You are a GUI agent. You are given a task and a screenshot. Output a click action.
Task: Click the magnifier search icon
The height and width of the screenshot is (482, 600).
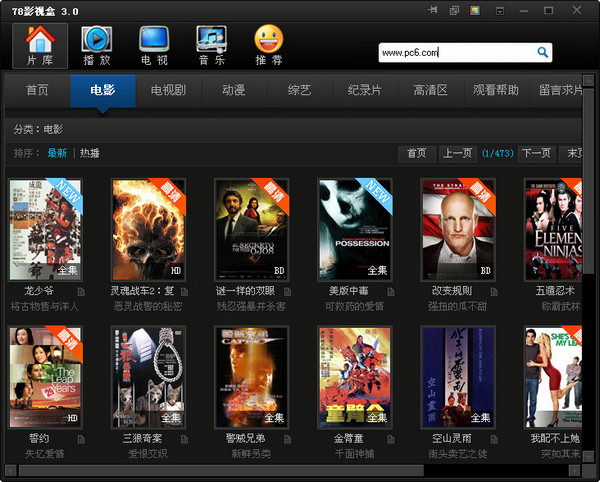(x=542, y=52)
